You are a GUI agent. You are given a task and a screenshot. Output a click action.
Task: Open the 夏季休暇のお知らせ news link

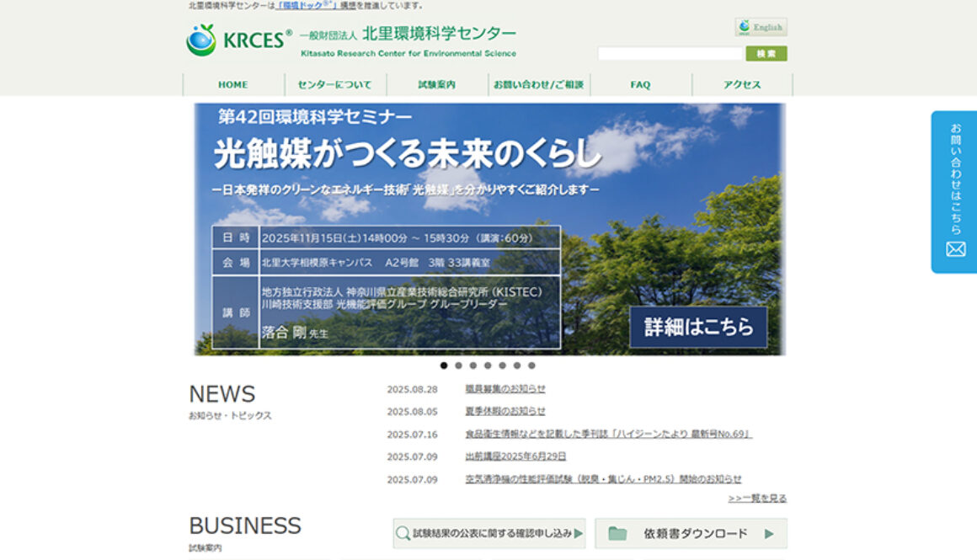point(505,412)
